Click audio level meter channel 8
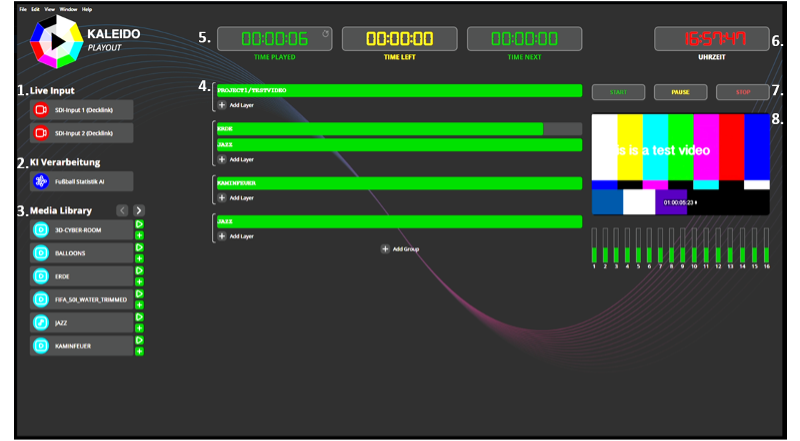The width and height of the screenshot is (800, 441). [x=671, y=247]
